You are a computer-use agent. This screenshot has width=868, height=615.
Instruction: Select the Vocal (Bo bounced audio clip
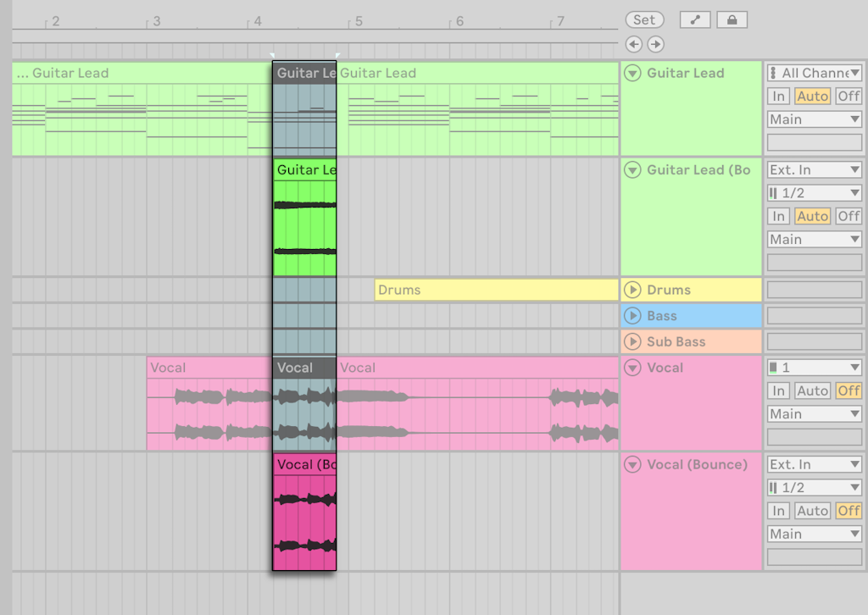[x=304, y=512]
